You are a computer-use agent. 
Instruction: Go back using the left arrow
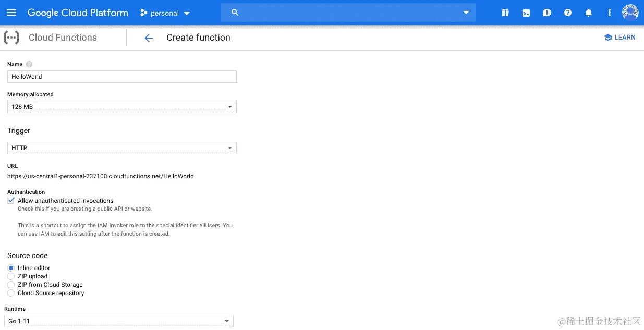(149, 38)
